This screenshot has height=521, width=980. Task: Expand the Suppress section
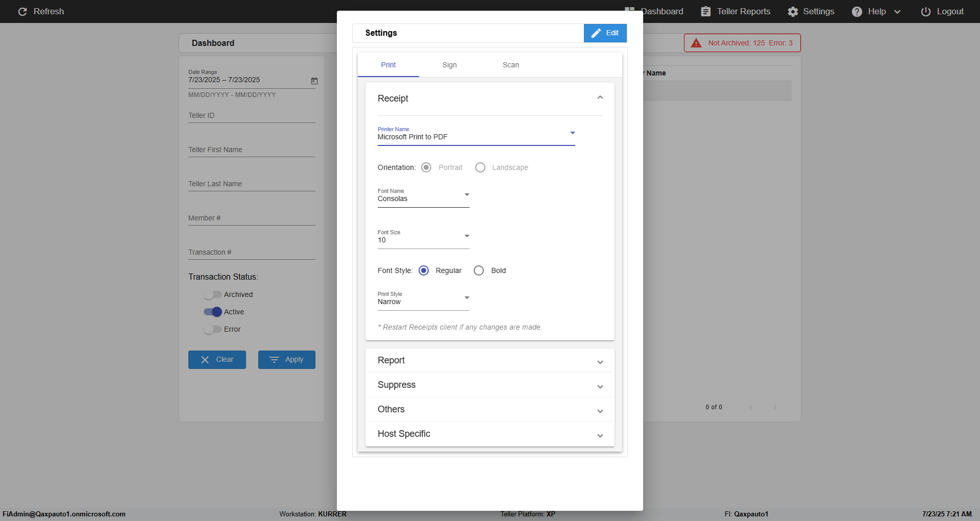point(490,385)
